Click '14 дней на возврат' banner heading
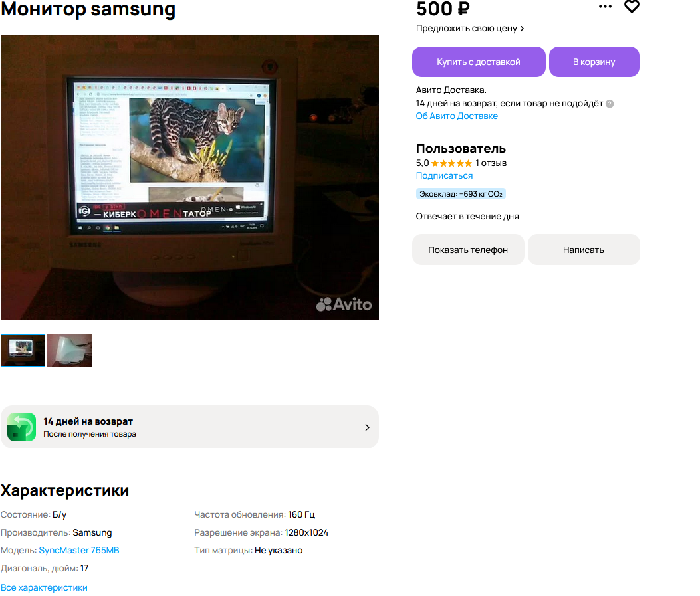Screen dimensions: 700x596 point(88,421)
